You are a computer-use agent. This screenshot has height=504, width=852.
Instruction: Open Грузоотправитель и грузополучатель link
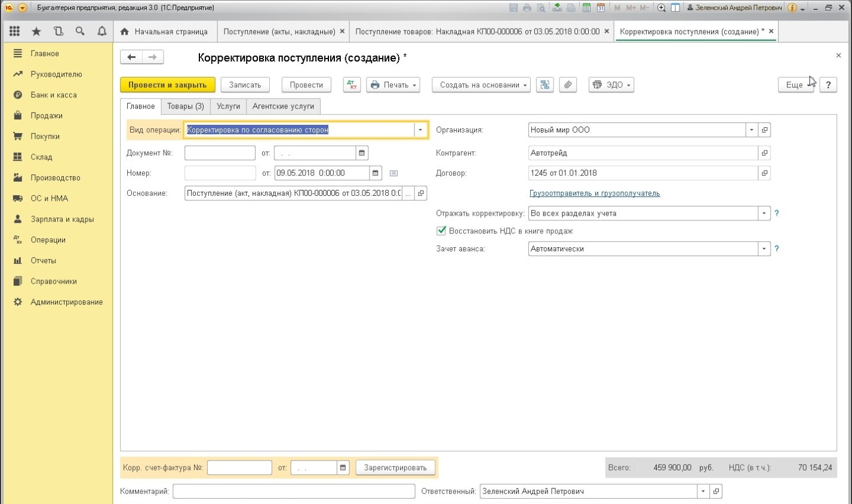594,193
